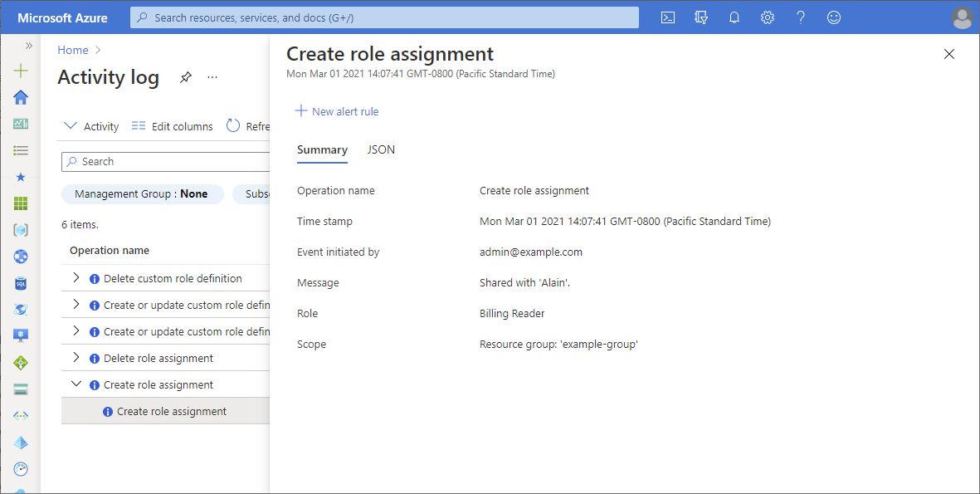Open the portal Settings gear
The height and width of the screenshot is (494, 980).
click(x=767, y=17)
